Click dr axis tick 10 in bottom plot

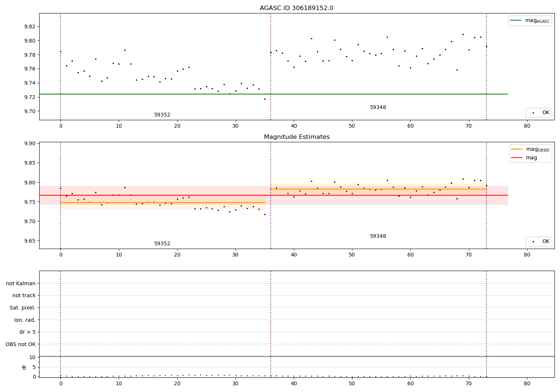click(x=32, y=357)
